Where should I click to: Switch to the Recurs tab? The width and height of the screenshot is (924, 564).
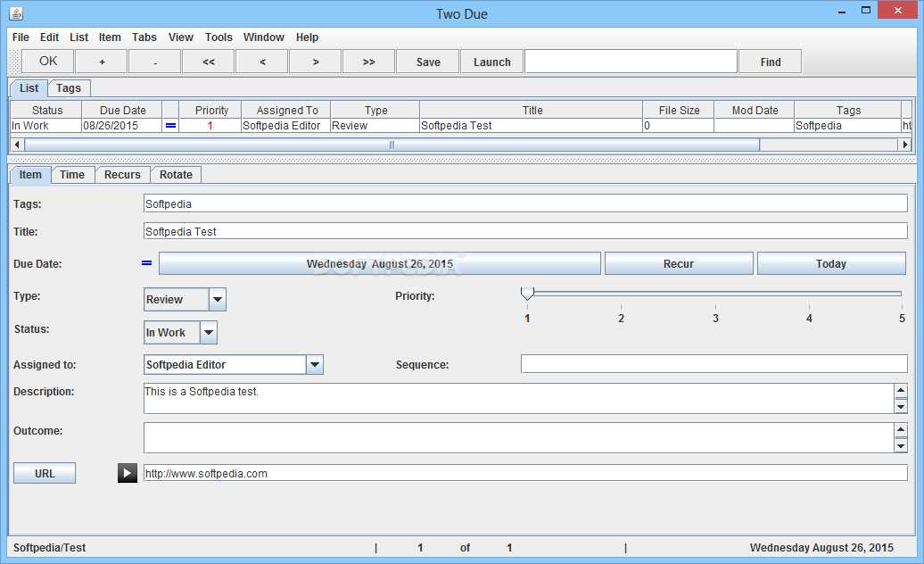click(x=122, y=175)
